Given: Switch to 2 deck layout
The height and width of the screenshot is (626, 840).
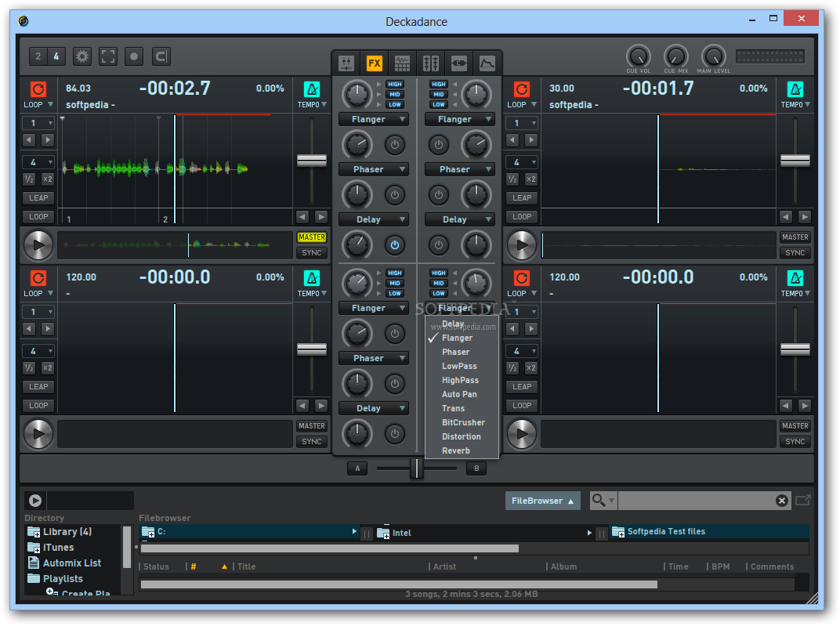Looking at the screenshot, I should [x=38, y=56].
